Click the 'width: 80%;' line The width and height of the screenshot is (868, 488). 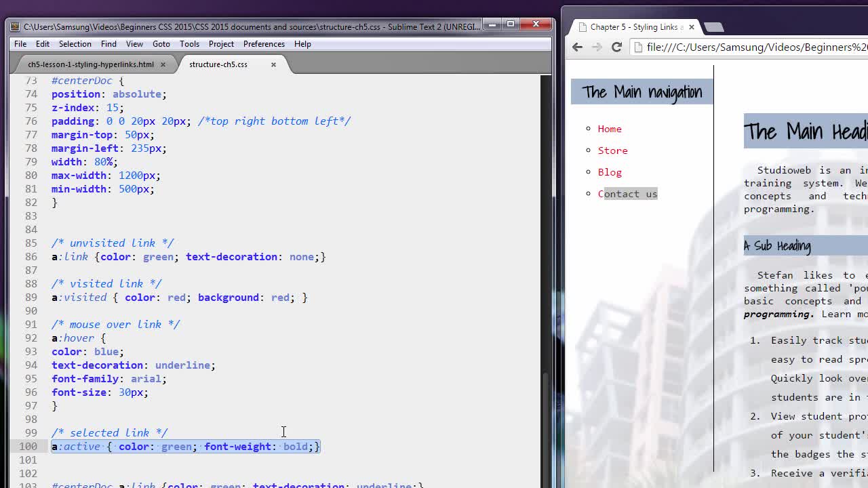click(x=85, y=162)
